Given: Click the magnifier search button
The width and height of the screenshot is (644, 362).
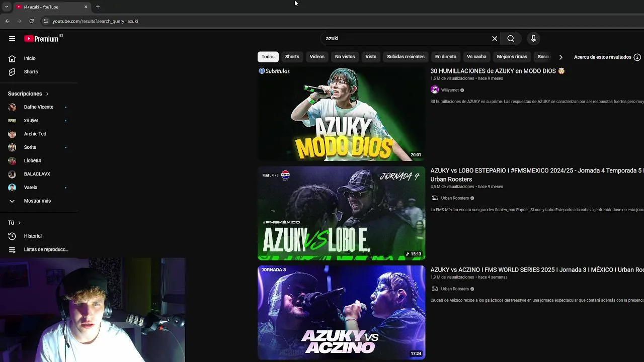Looking at the screenshot, I should point(511,38).
